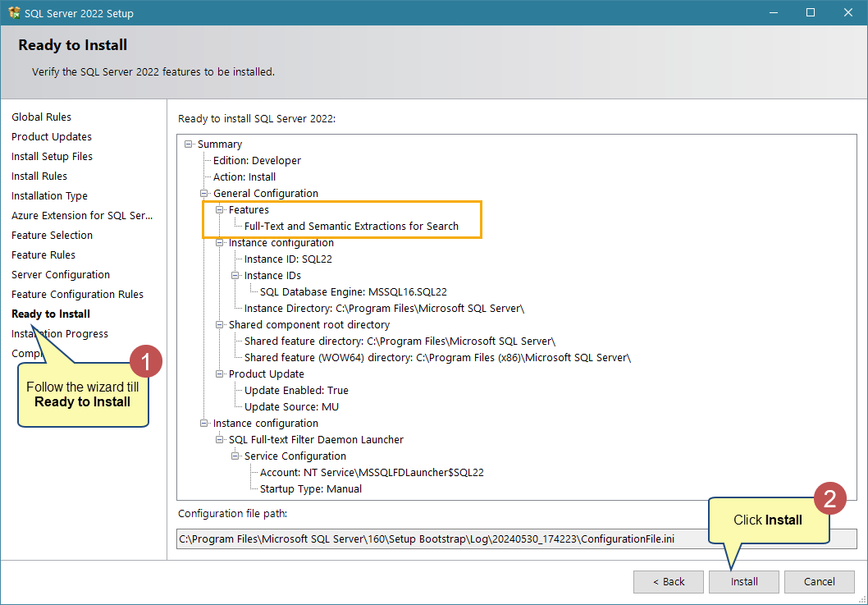The width and height of the screenshot is (868, 605).
Task: Collapse Instance configuration node containing Instance ID
Action: point(220,243)
